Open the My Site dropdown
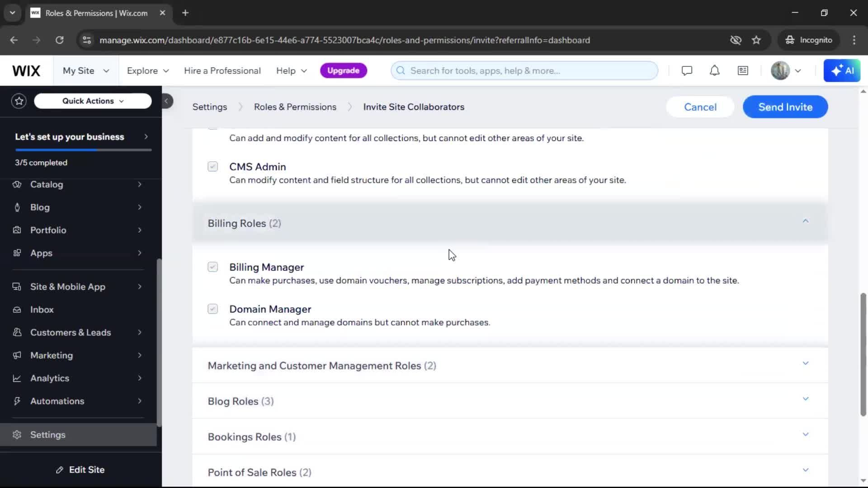Screen dimensions: 868x488 tap(86, 71)
